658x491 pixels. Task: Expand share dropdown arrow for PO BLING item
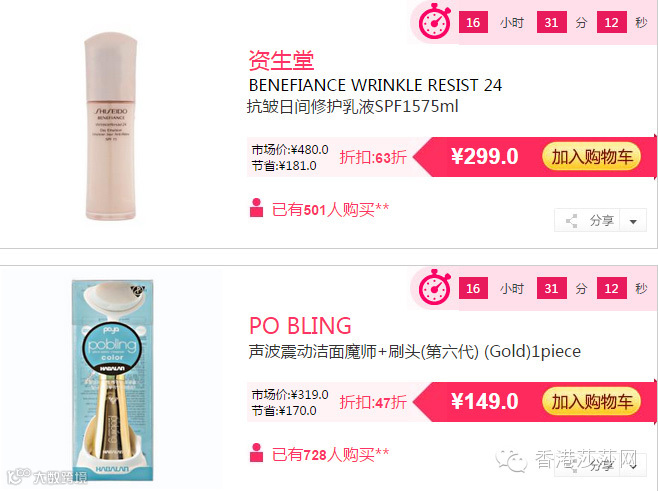633,465
